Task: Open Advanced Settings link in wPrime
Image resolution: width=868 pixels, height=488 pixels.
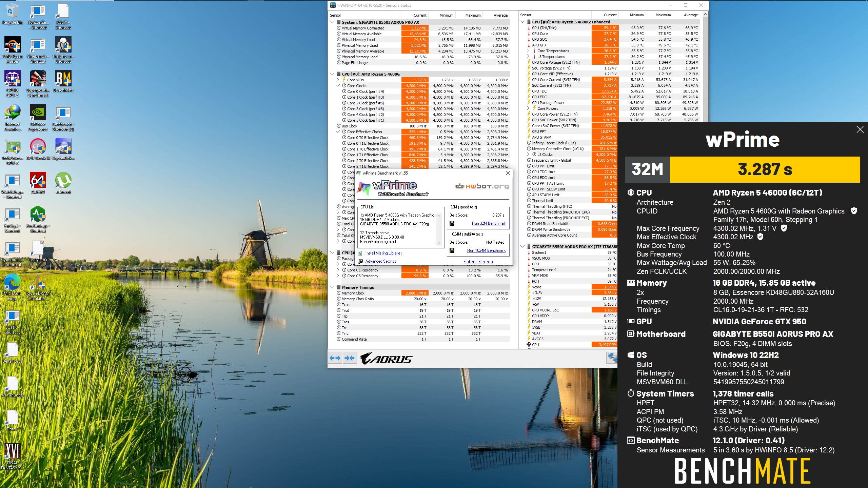Action: point(380,261)
